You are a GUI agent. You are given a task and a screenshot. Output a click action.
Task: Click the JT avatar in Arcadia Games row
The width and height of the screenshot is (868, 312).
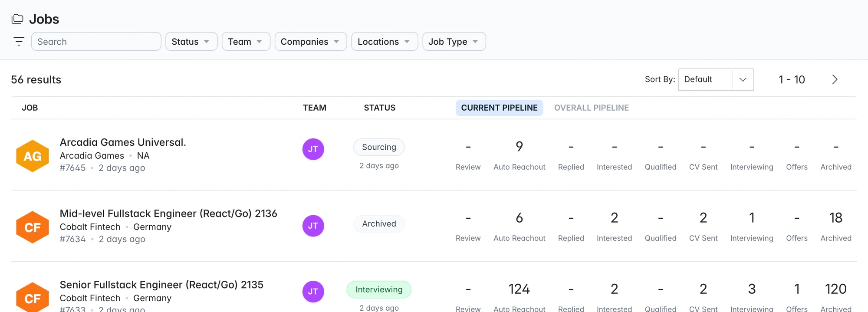pyautogui.click(x=313, y=149)
